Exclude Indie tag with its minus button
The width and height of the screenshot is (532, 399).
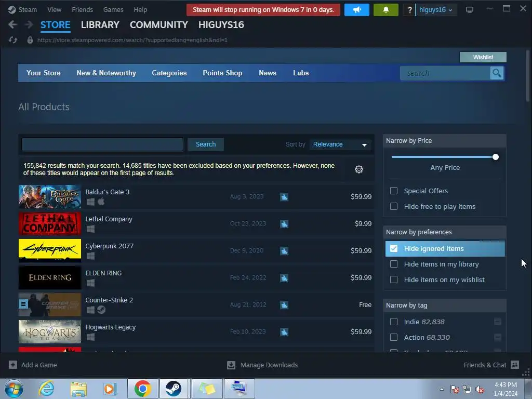[x=497, y=322]
